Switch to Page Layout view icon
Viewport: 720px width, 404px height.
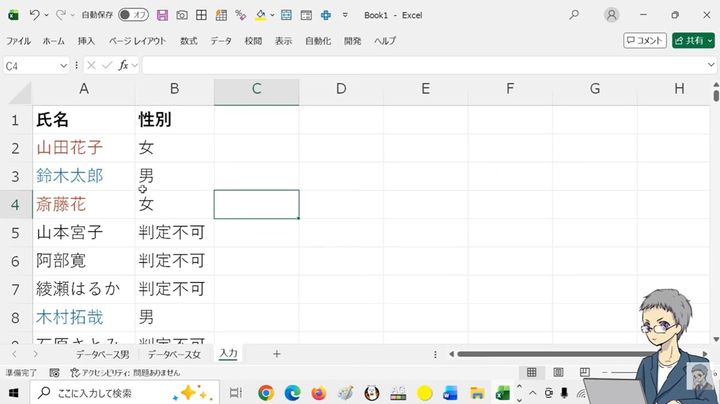tap(558, 372)
